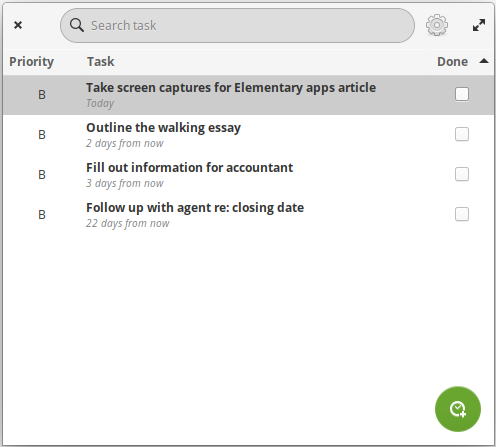Toggle sort order with Done column arrow
496x447 pixels.
(x=484, y=61)
